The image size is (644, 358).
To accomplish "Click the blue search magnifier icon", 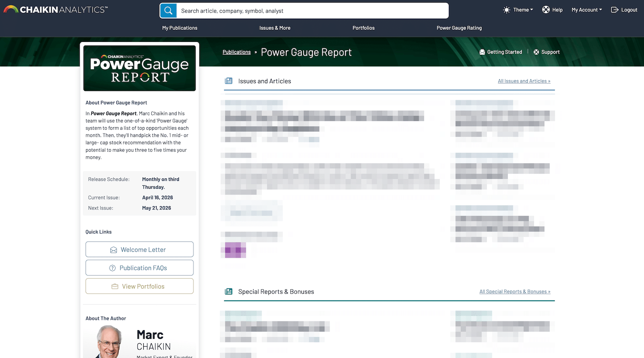I will point(168,11).
